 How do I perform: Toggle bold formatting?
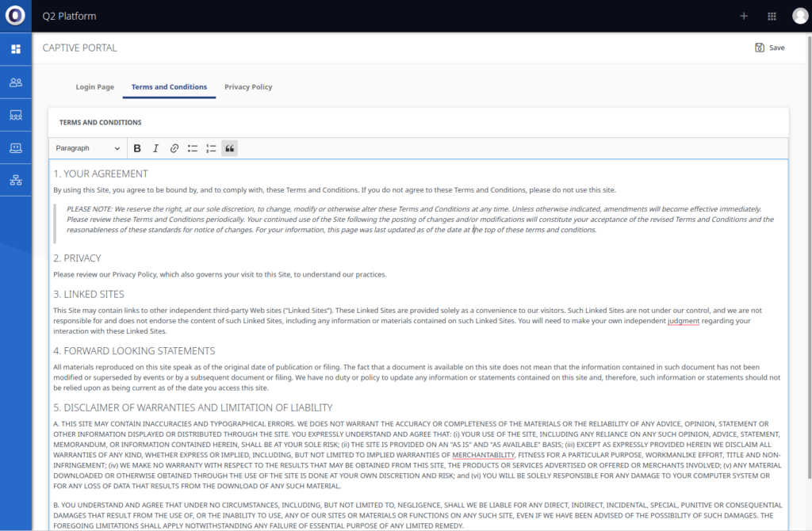coord(137,148)
